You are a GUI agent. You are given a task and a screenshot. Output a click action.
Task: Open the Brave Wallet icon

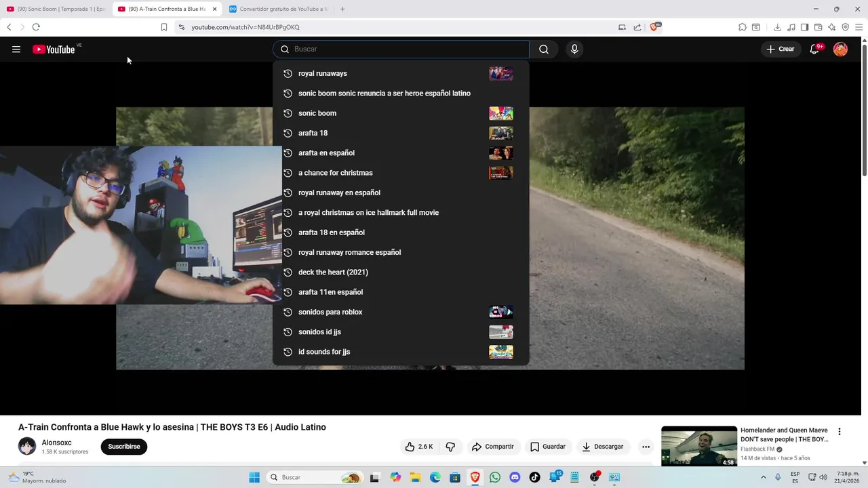click(x=818, y=27)
